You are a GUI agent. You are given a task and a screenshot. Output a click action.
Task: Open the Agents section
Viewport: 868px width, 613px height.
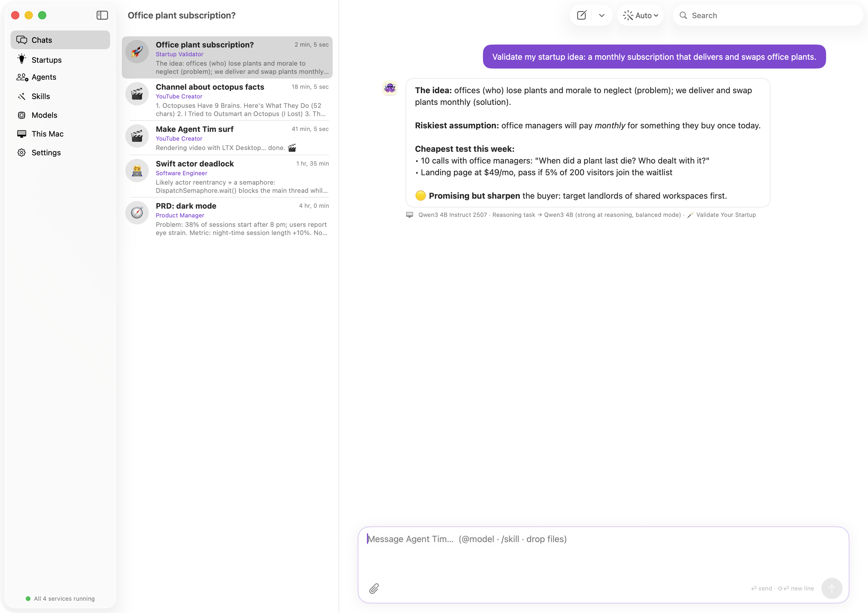tap(60, 77)
